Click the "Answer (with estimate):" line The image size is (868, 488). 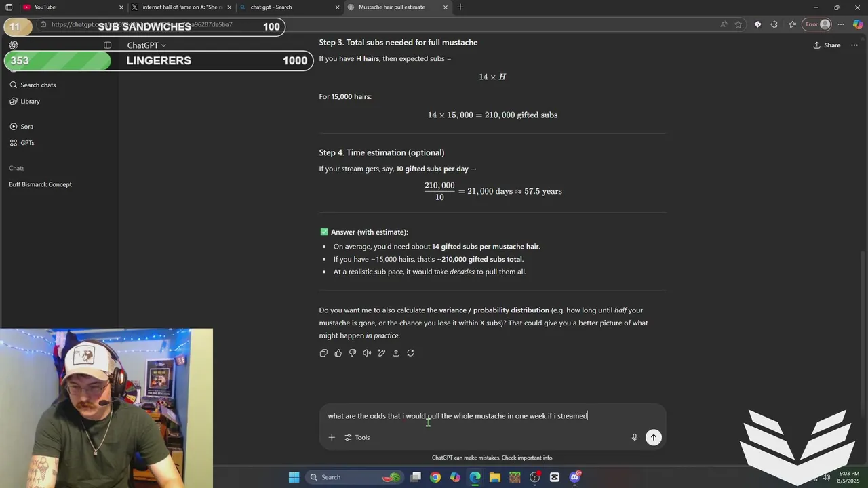pos(364,232)
